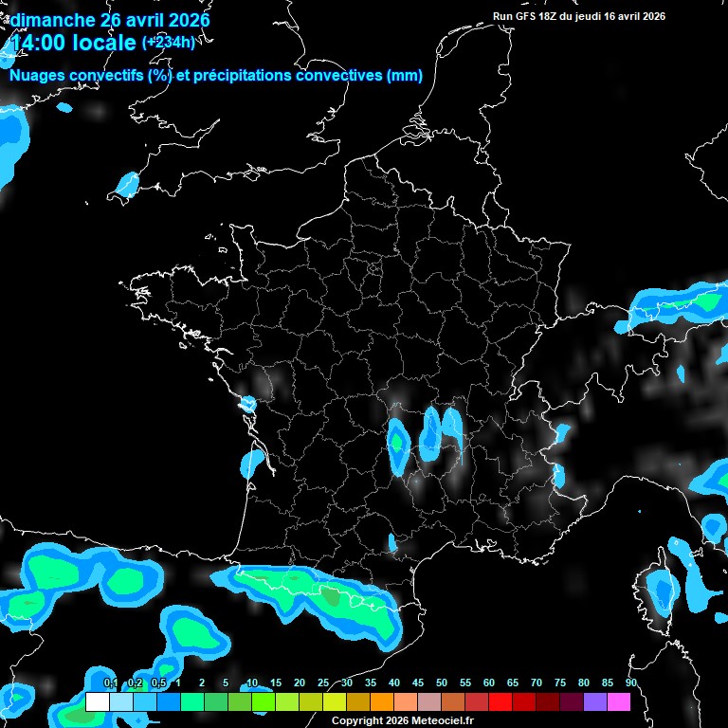Select the '14:00 locale' time label
This screenshot has height=728, width=728.
tap(72, 43)
